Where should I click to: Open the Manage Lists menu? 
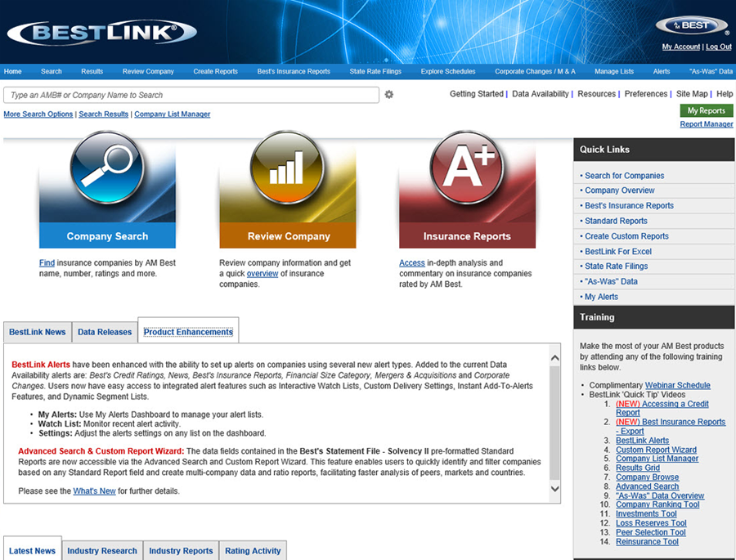click(614, 71)
